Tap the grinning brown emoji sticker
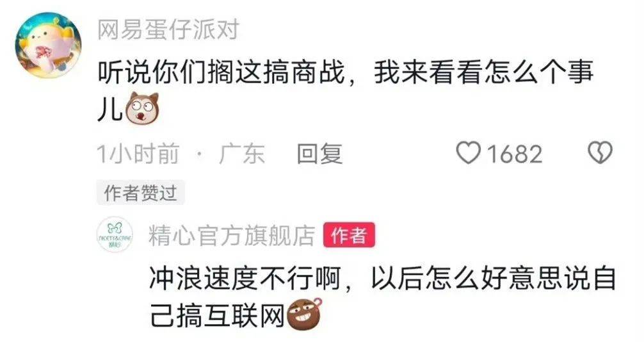Screen dimensions: 644x342 point(304,315)
